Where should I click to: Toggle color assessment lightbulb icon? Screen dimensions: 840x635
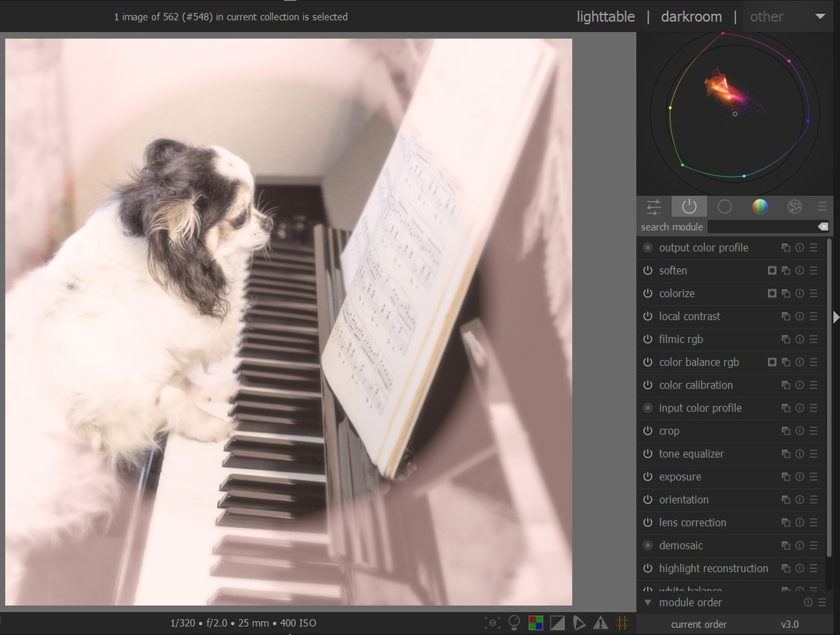click(x=514, y=622)
